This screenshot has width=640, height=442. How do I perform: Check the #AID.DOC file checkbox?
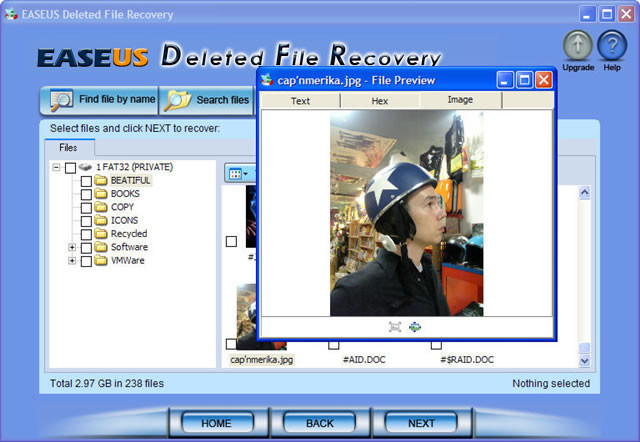point(333,345)
